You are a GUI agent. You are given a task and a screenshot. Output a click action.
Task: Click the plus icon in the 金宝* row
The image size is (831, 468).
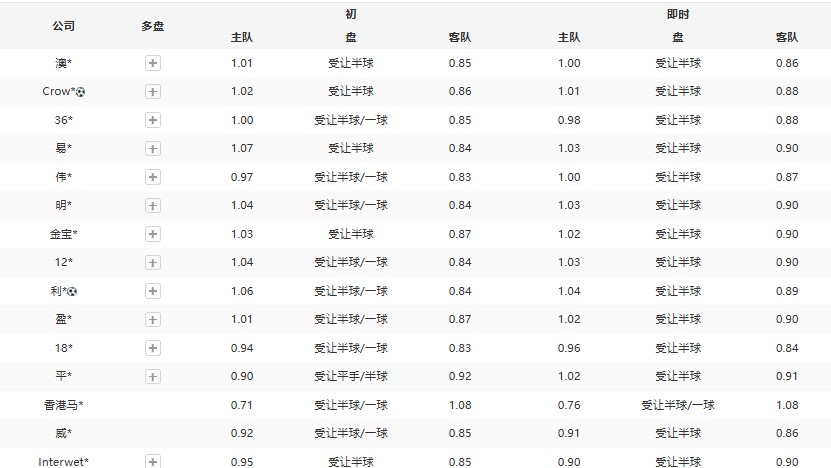coord(153,234)
